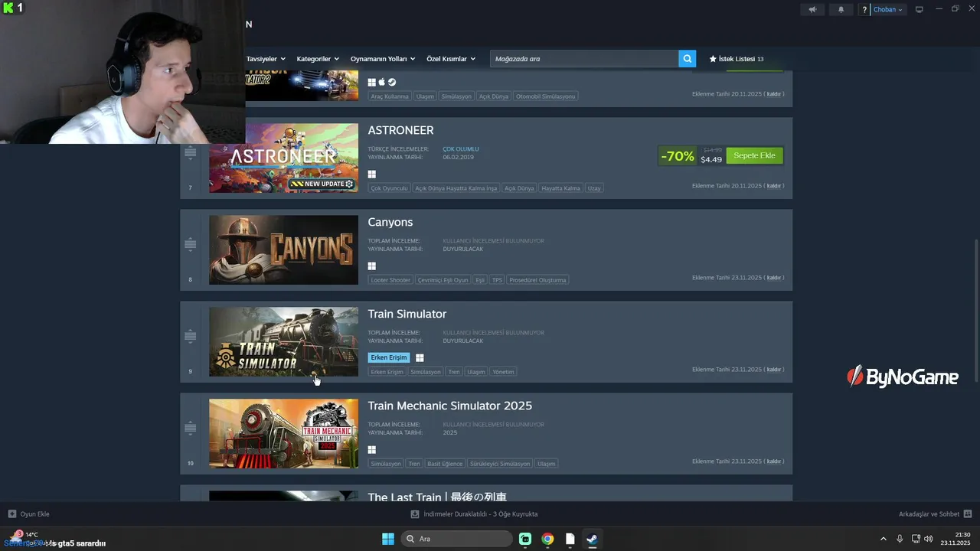Remove Canyons via its kaldır link
Image resolution: width=980 pixels, height=551 pixels.
click(x=774, y=278)
